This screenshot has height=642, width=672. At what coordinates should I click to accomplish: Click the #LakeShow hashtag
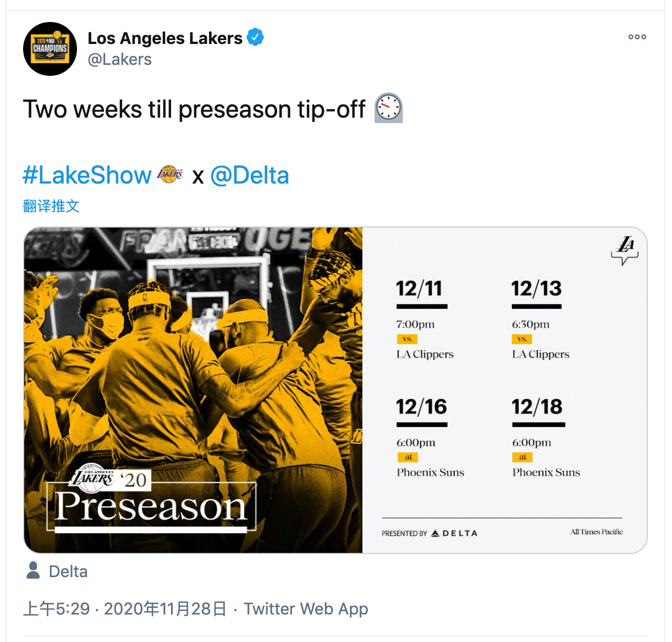click(87, 175)
